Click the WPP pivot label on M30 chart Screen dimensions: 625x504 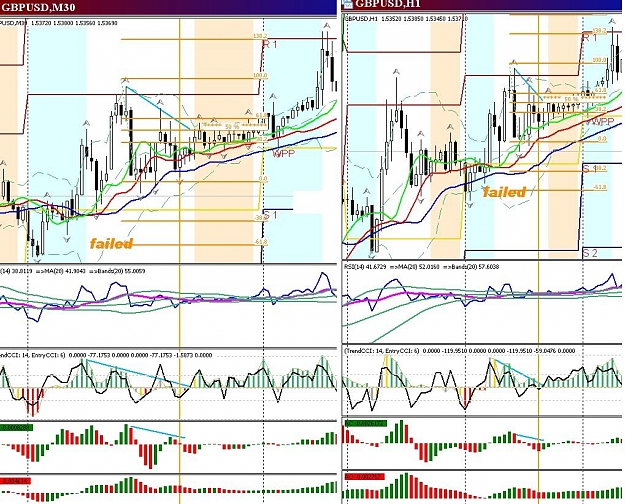pos(283,153)
